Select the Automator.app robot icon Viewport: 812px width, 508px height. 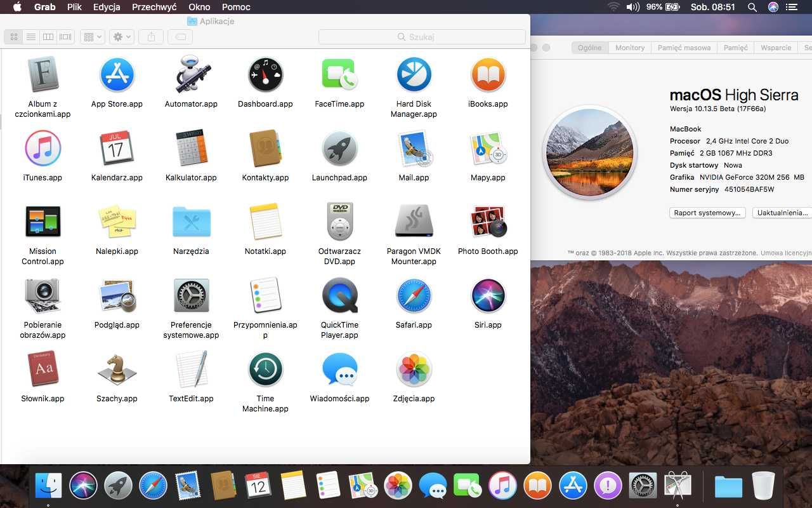click(191, 74)
